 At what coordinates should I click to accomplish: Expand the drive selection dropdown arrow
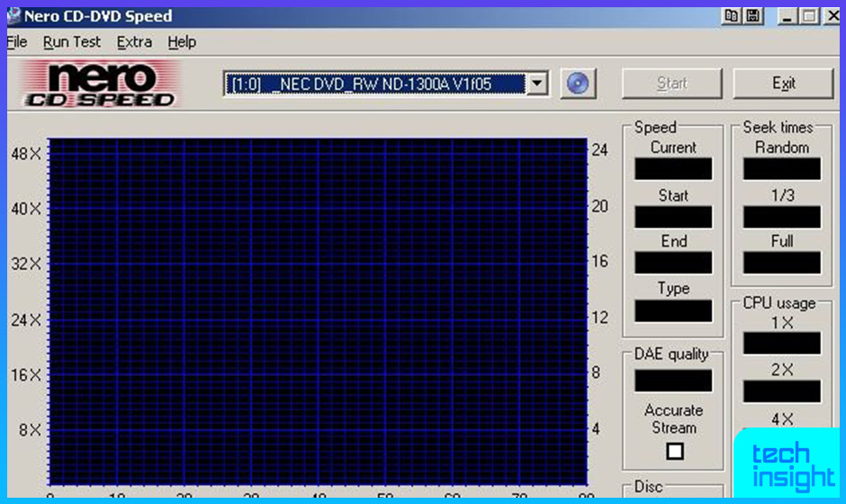pos(536,84)
